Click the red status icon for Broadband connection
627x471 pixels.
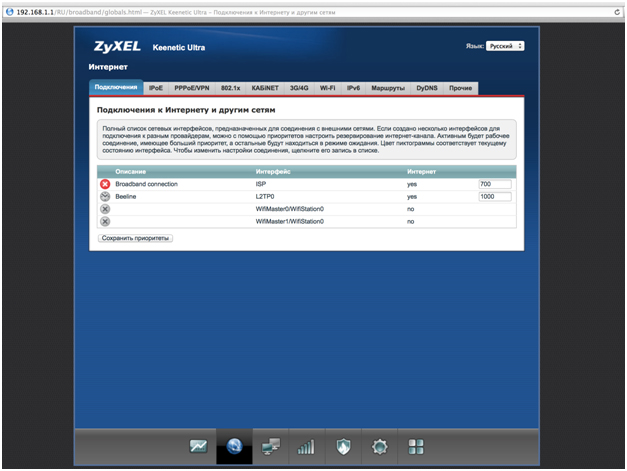tap(105, 184)
